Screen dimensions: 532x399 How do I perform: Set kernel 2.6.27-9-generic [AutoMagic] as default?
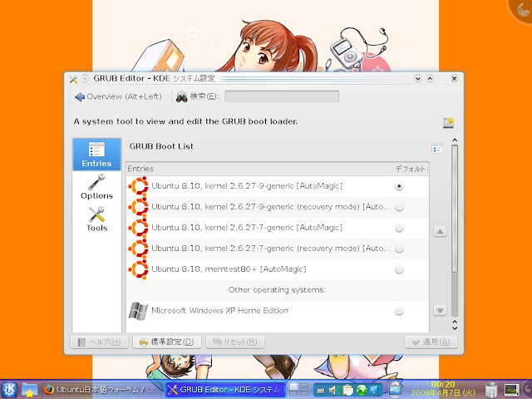[399, 186]
